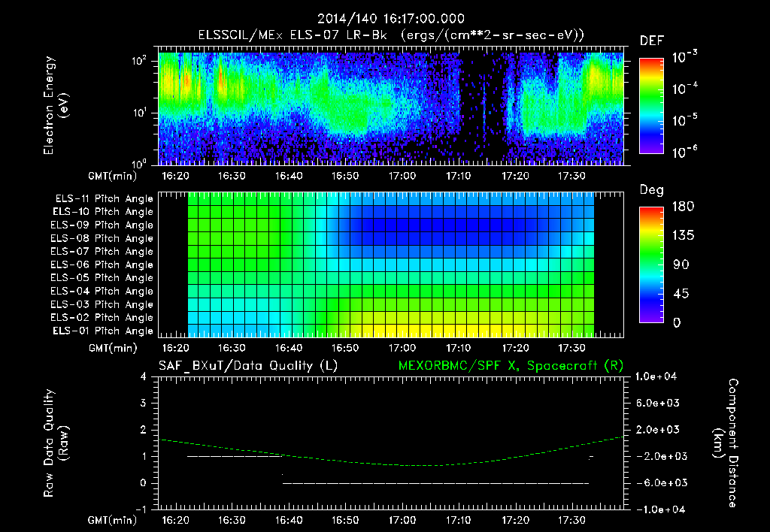This screenshot has width=770, height=532.
Task: Click the 10^1 energy tick label
Action: [x=139, y=113]
